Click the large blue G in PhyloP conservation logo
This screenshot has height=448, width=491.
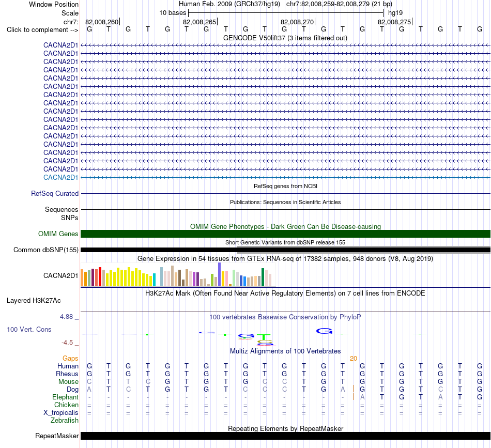[324, 331]
